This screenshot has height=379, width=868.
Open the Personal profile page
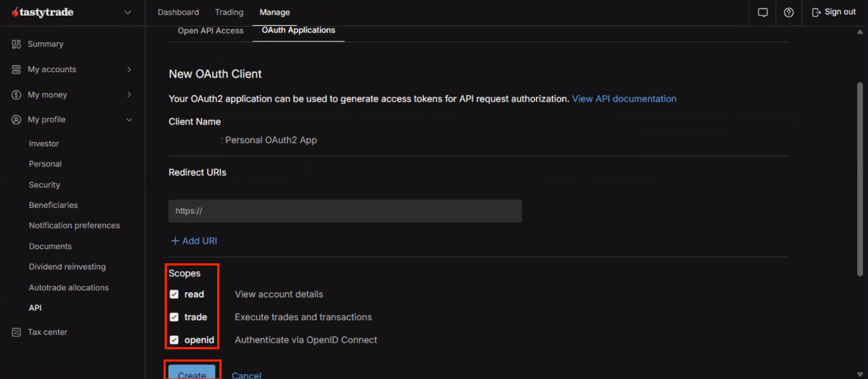click(x=45, y=164)
